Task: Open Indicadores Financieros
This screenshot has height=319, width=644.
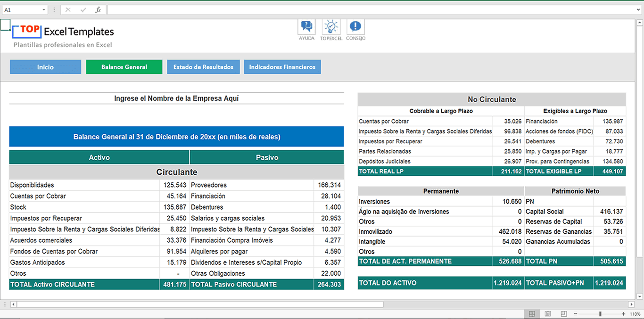Action: click(282, 67)
